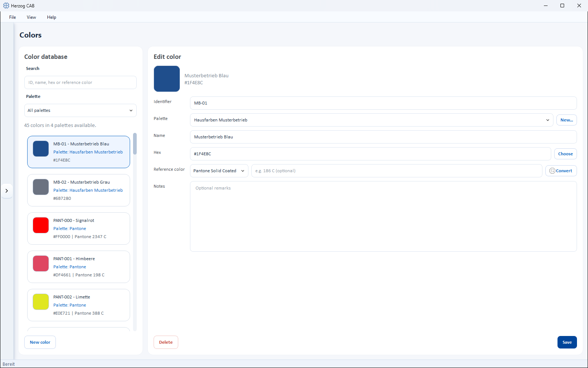The width and height of the screenshot is (588, 368).
Task: Click the Identifier field containing MB-01
Action: click(x=383, y=103)
